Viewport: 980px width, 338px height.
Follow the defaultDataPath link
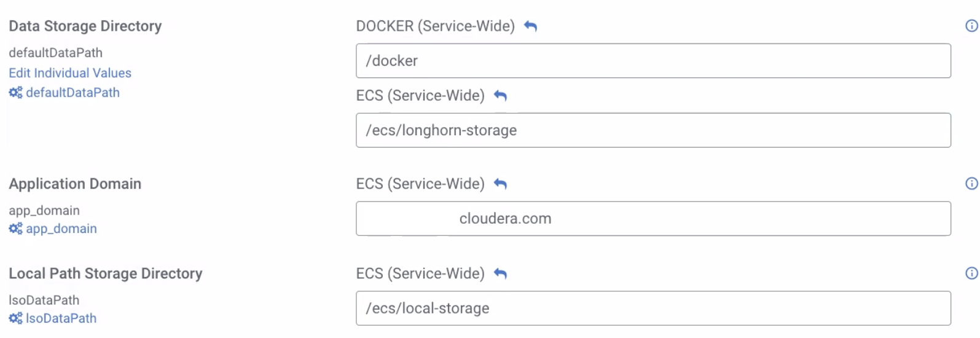click(x=73, y=93)
